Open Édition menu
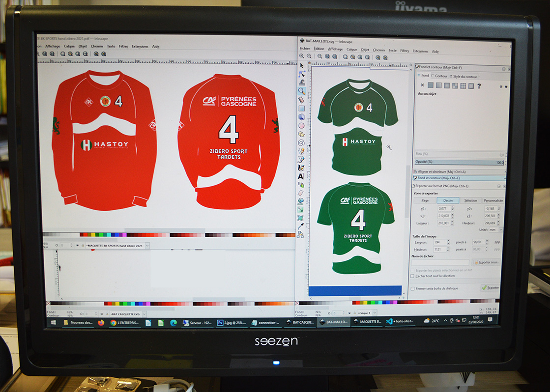 319,49
